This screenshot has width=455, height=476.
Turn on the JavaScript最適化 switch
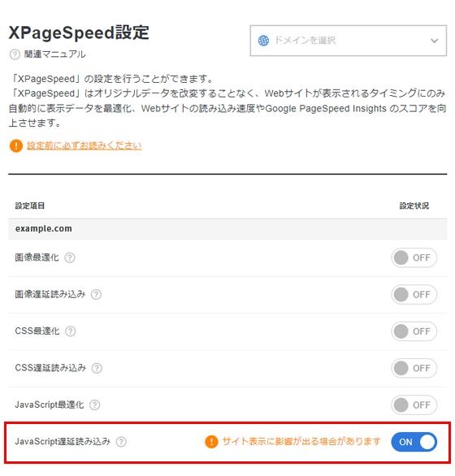click(414, 405)
